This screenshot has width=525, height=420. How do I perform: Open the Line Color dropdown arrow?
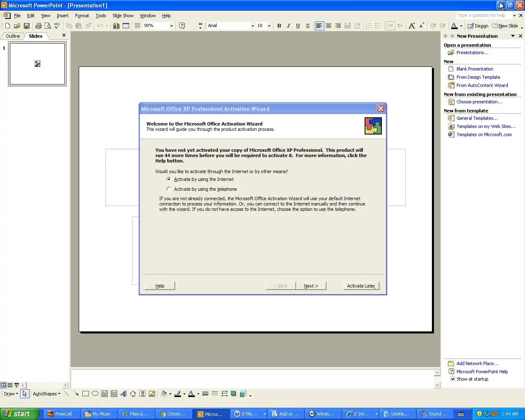[184, 394]
